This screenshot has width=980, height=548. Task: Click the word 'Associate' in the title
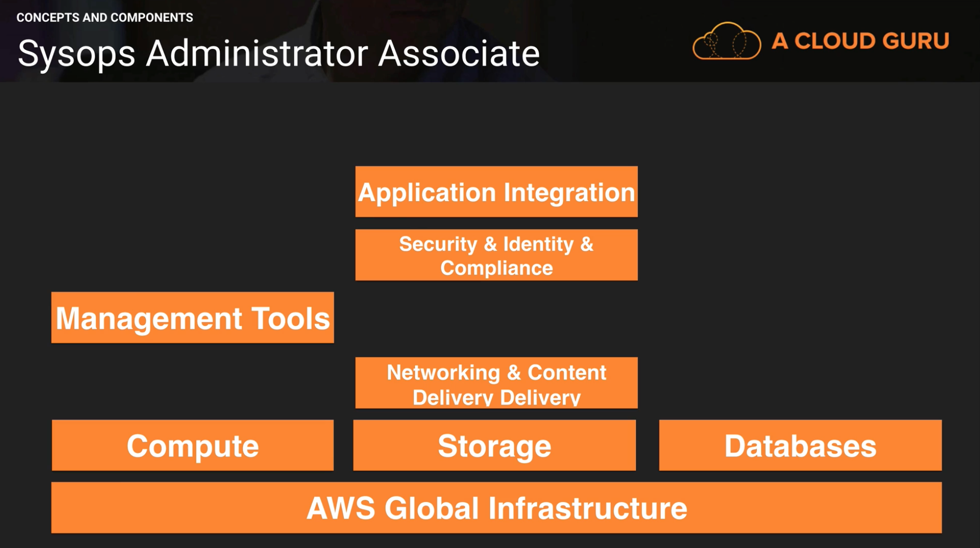point(458,53)
